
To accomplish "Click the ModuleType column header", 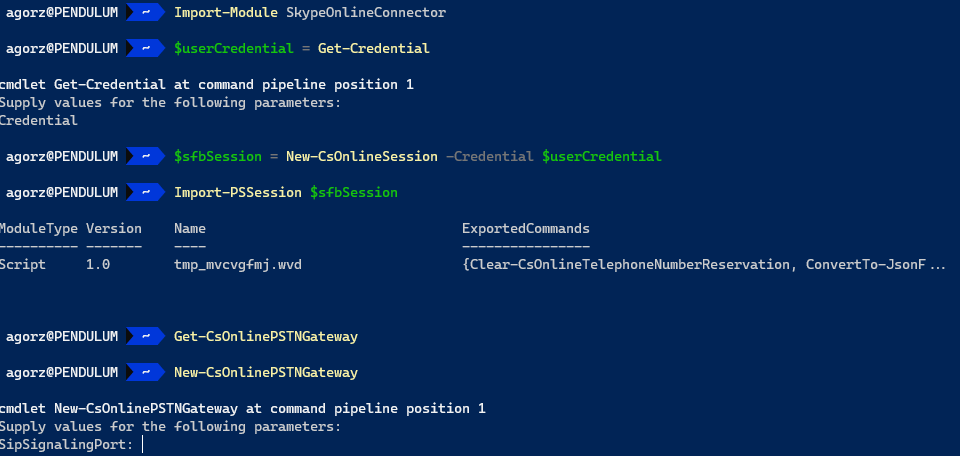I will (x=39, y=229).
